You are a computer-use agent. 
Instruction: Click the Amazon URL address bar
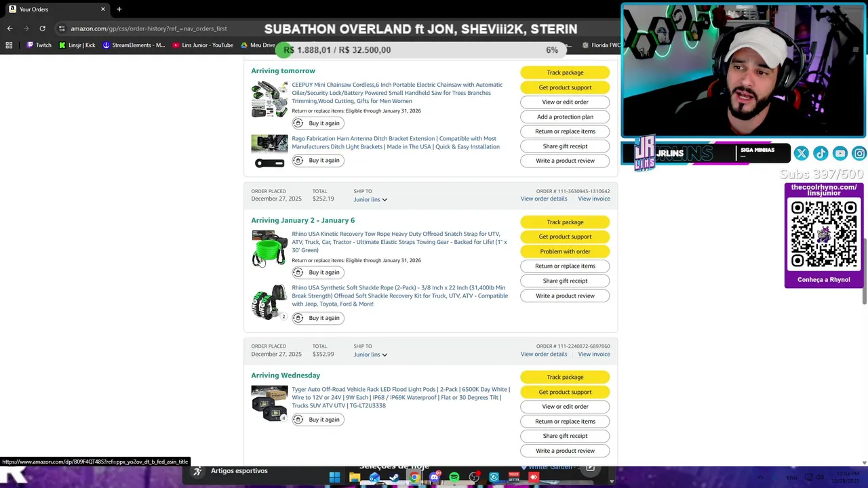pyautogui.click(x=149, y=28)
